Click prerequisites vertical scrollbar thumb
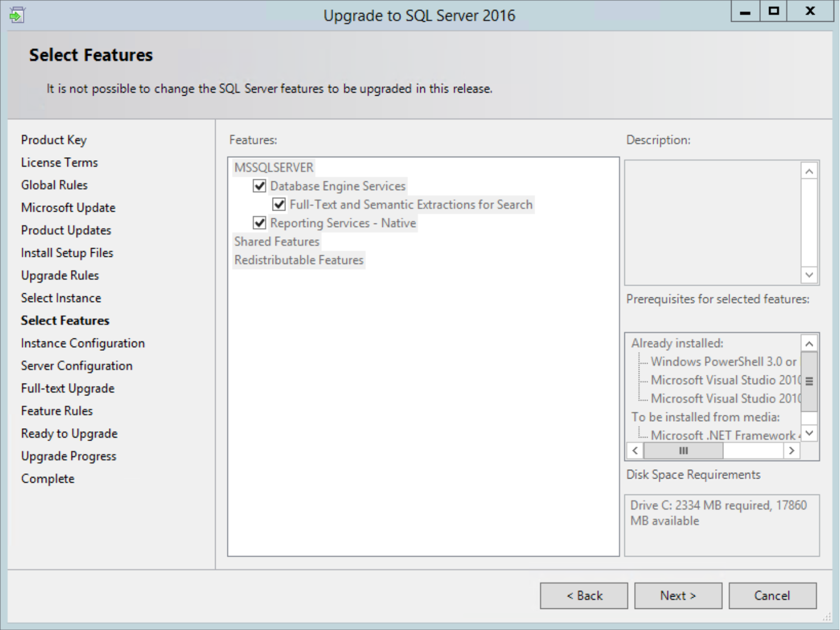The height and width of the screenshot is (630, 840). coord(809,381)
